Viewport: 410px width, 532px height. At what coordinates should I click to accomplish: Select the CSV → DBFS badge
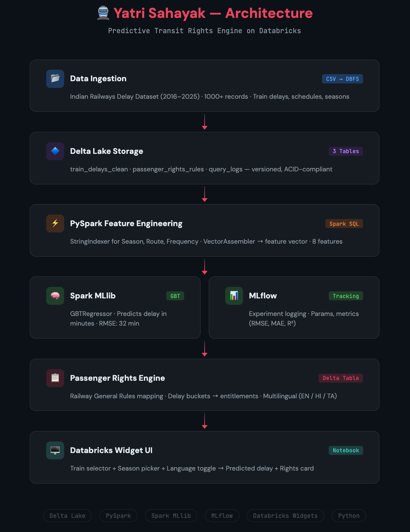tap(343, 79)
